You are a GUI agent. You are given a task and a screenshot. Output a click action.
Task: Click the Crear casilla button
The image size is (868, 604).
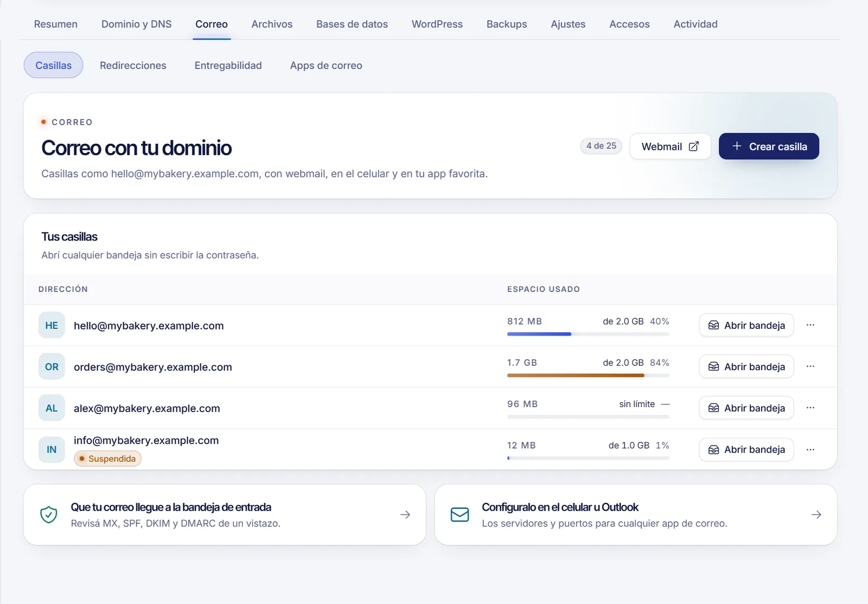[x=769, y=147]
